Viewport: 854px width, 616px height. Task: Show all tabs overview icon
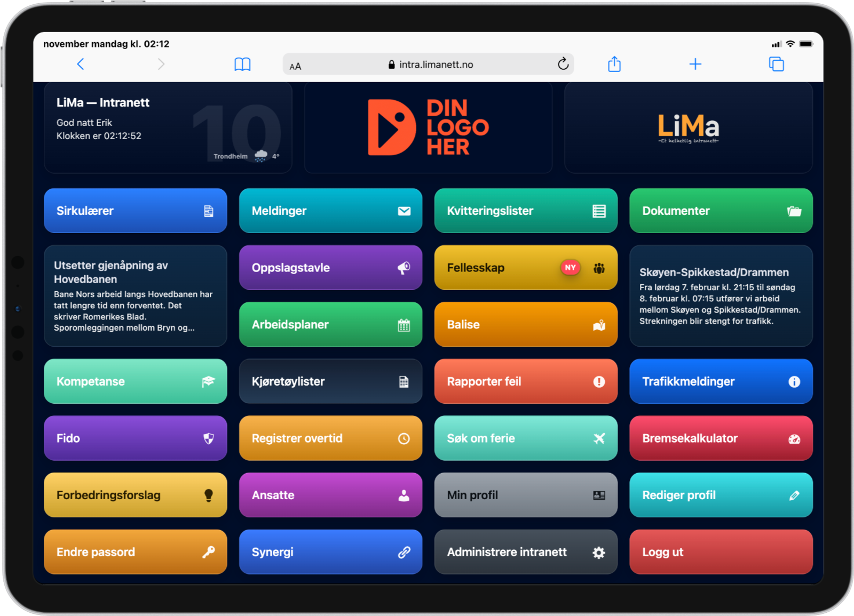click(x=776, y=65)
